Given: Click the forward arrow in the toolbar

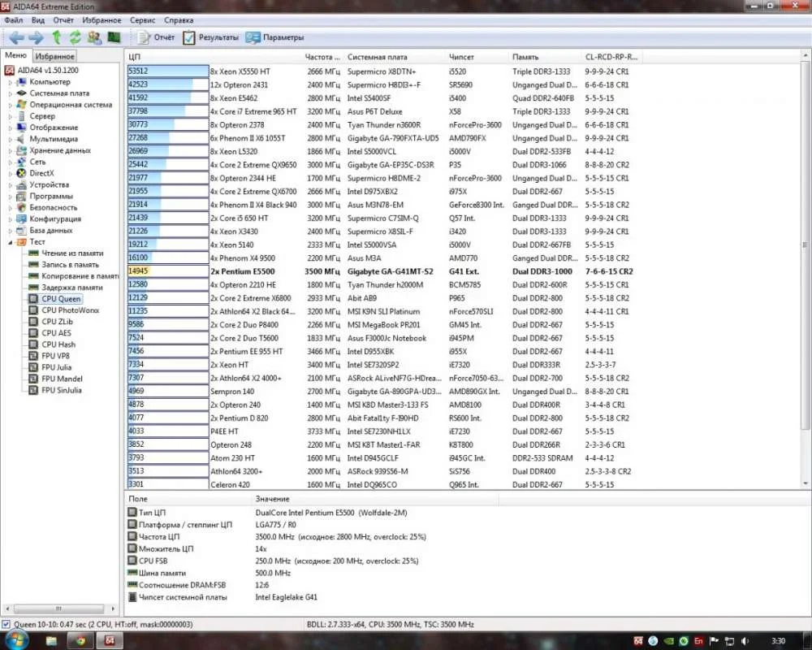Looking at the screenshot, I should (x=36, y=37).
